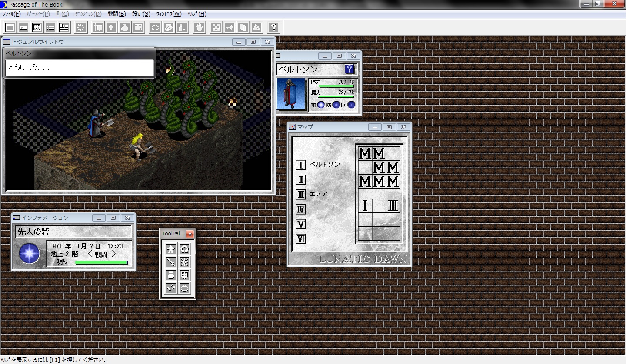Click Bertson's character portrait thumbnail
This screenshot has width=626, height=364.
(x=292, y=94)
